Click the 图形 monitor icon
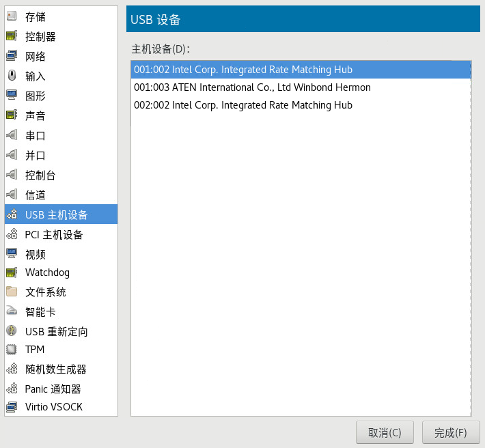Viewport: 485px width, 448px height. click(12, 95)
